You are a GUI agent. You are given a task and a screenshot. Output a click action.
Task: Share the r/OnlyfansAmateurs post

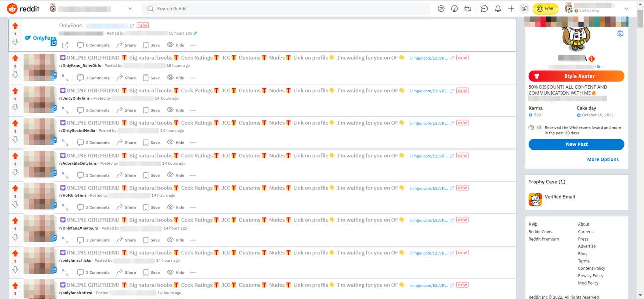tap(126, 240)
